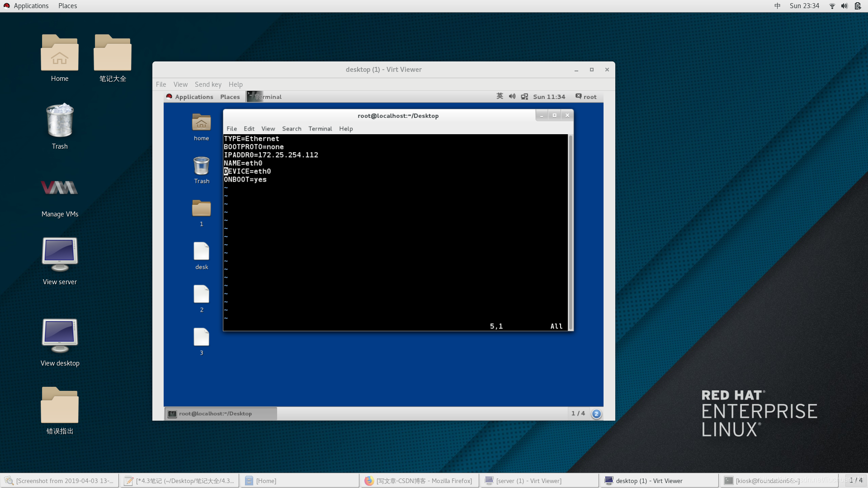Viewport: 868px width, 488px height.
Task: Open the guest Trash icon
Action: pos(202,166)
